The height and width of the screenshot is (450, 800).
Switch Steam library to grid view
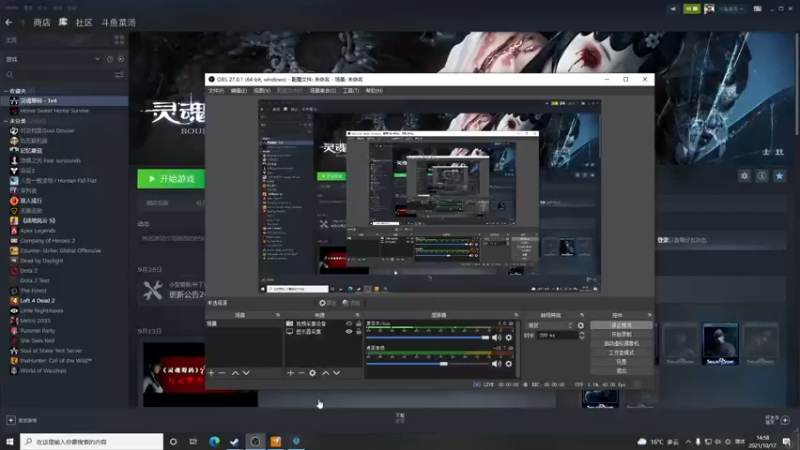point(119,40)
